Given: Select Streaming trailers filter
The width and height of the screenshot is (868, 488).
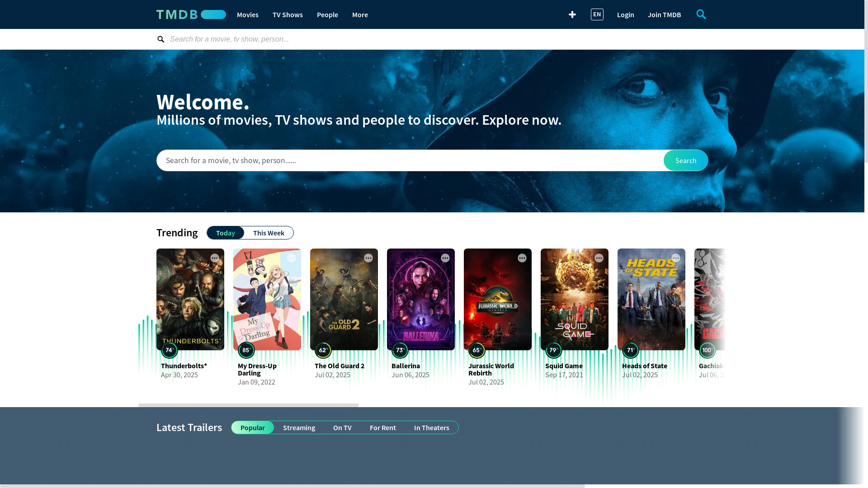Looking at the screenshot, I should coord(299,427).
